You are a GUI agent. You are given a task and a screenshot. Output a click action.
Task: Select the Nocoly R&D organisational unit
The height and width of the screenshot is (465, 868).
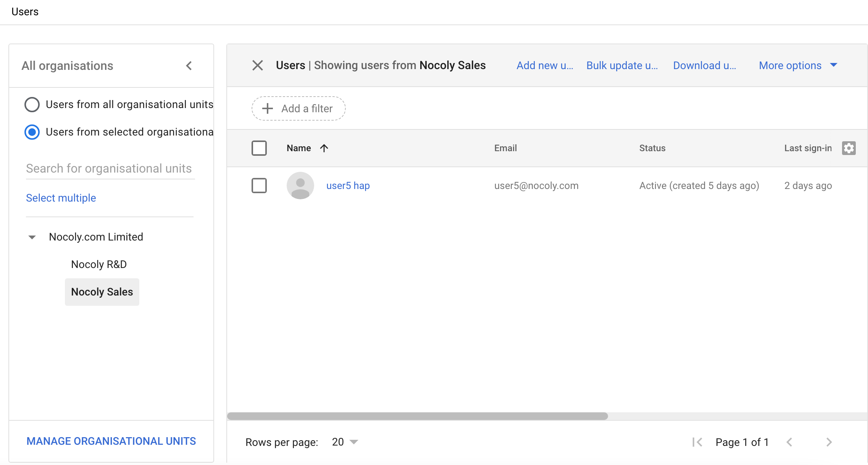pyautogui.click(x=99, y=264)
